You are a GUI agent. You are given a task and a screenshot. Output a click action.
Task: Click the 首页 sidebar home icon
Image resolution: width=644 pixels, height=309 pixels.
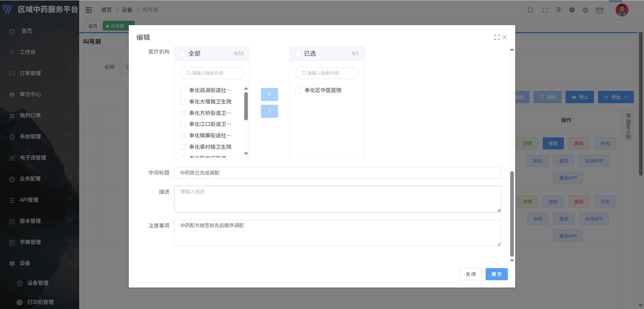(x=12, y=32)
